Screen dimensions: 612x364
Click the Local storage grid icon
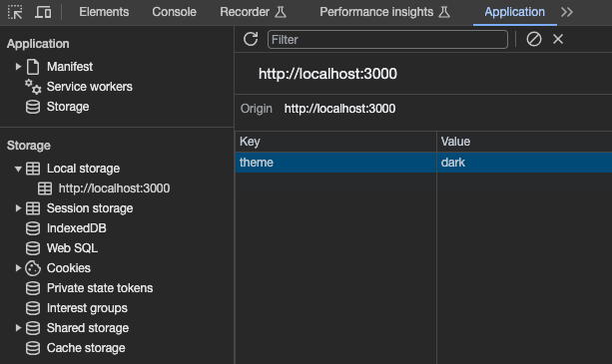(33, 169)
